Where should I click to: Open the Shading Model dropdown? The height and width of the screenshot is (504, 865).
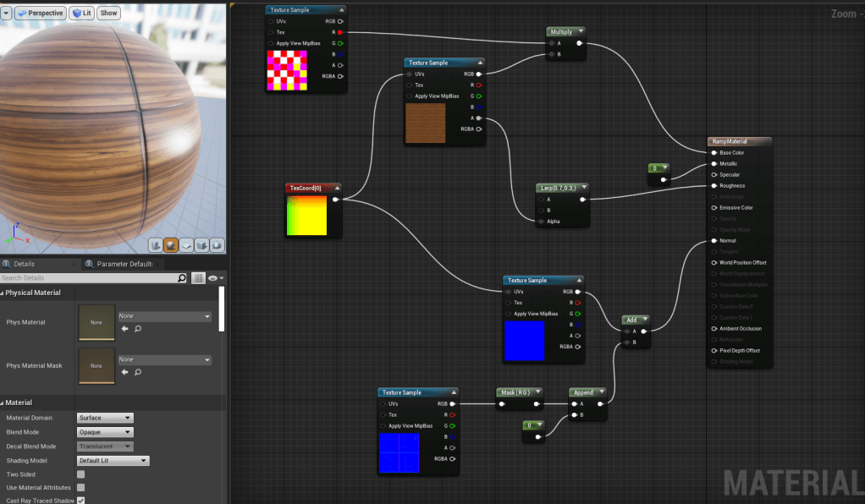click(x=113, y=461)
